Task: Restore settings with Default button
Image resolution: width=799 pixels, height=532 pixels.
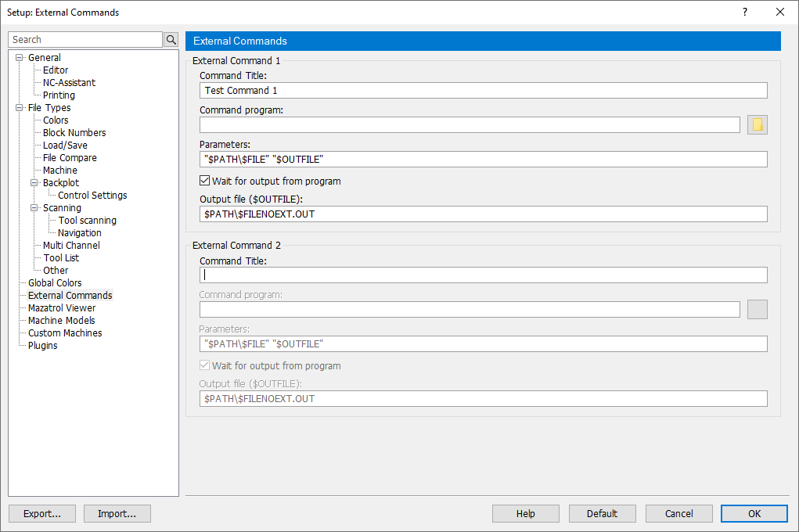Action: (x=602, y=514)
